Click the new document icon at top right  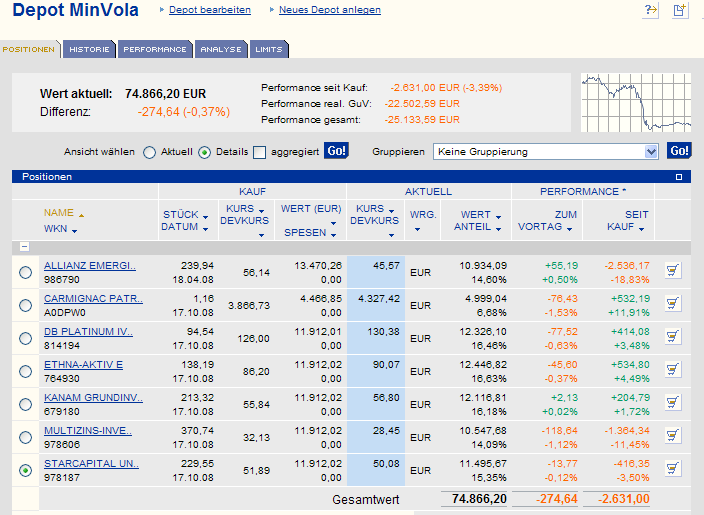(x=680, y=10)
